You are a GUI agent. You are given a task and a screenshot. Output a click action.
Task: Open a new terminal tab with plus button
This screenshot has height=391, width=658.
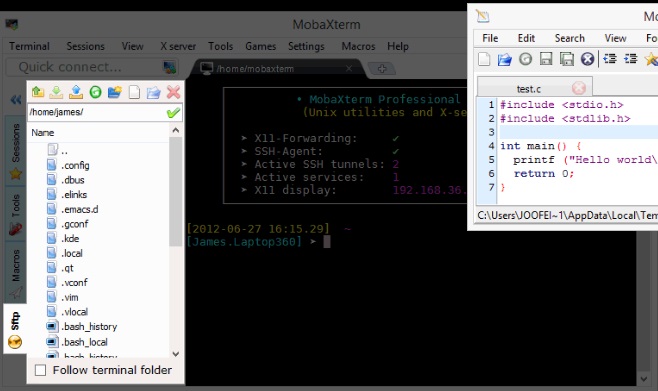(381, 68)
